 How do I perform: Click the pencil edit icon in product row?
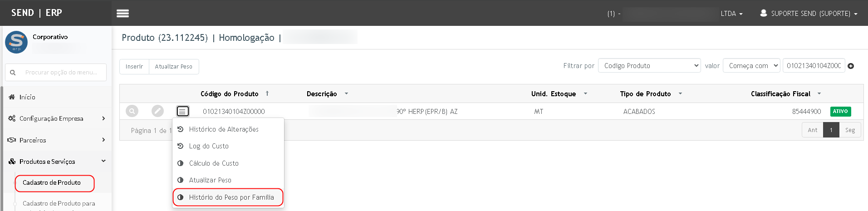(x=157, y=111)
